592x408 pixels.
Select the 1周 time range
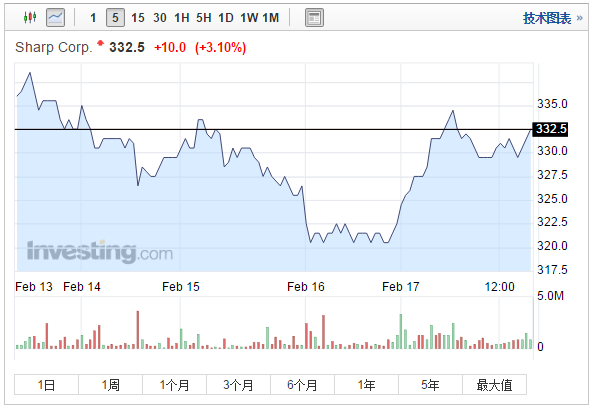[x=110, y=385]
